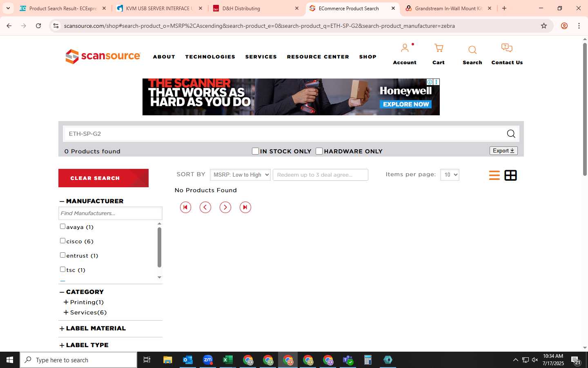The height and width of the screenshot is (368, 588).
Task: Open Windows Start menu
Action: pyautogui.click(x=10, y=360)
